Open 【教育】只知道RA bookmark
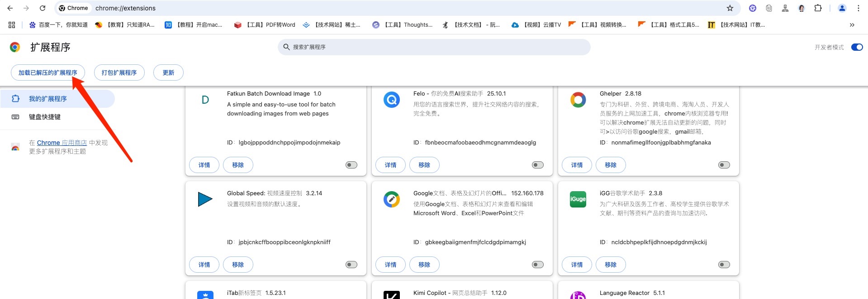 [x=125, y=25]
